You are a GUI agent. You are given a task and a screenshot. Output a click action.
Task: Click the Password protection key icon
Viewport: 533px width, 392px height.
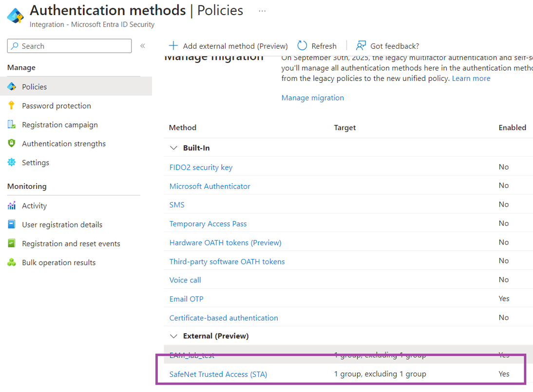click(x=12, y=106)
